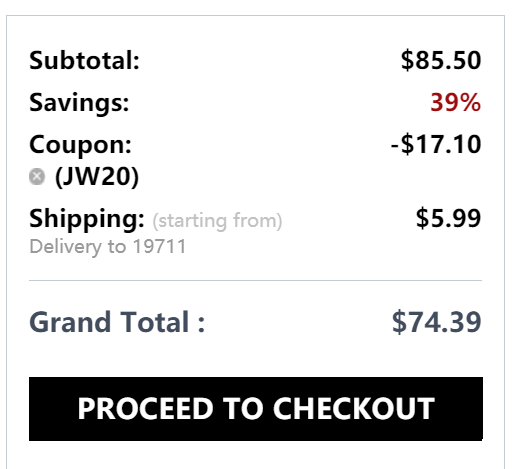Click the word PROCEED on the black button

click(x=145, y=409)
